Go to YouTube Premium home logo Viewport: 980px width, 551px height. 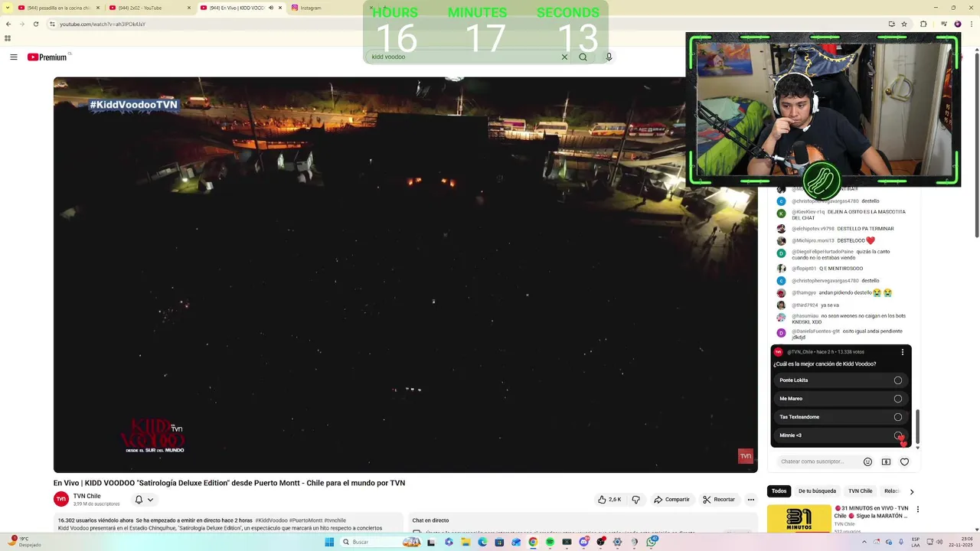pos(47,57)
